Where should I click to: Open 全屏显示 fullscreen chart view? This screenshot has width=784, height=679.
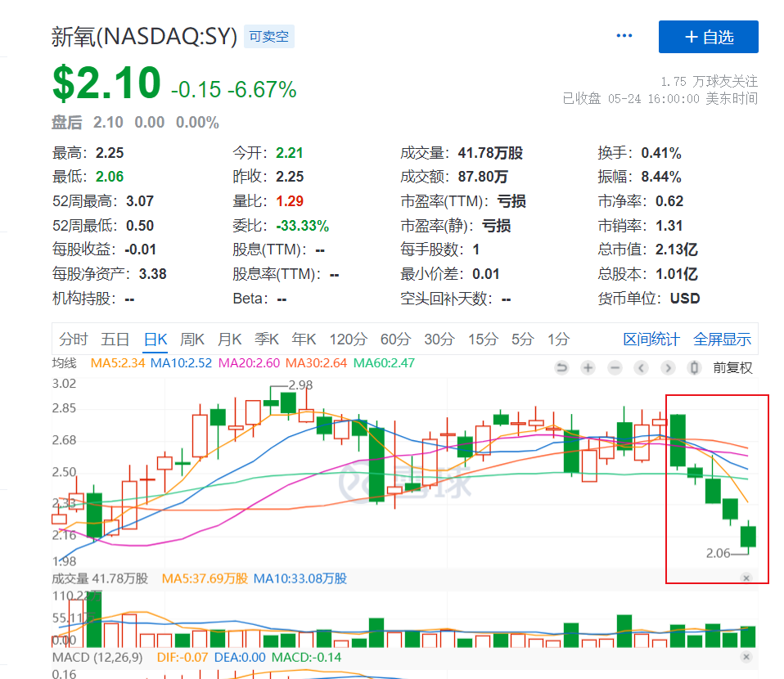(722, 339)
